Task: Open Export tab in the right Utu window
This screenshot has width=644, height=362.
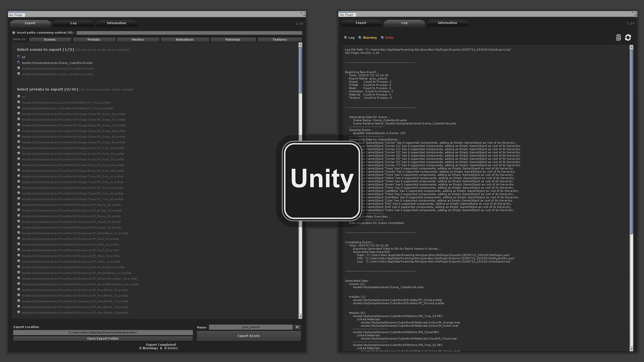Action: pyautogui.click(x=361, y=23)
